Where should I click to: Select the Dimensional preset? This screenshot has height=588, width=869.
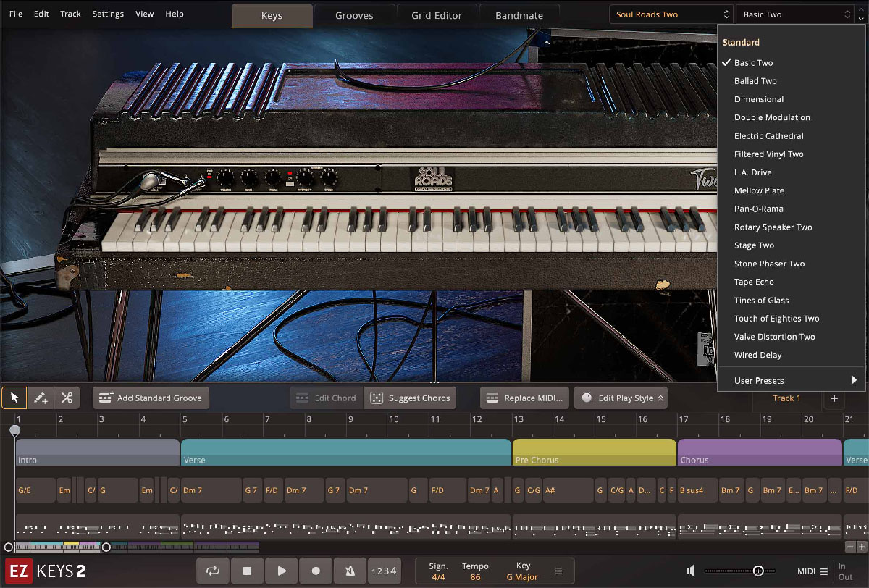(x=792, y=99)
